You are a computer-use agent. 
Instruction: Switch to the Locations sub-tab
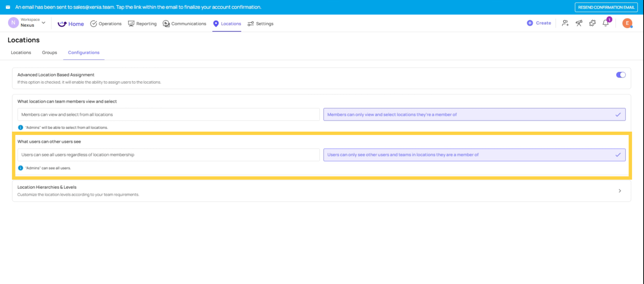click(21, 53)
